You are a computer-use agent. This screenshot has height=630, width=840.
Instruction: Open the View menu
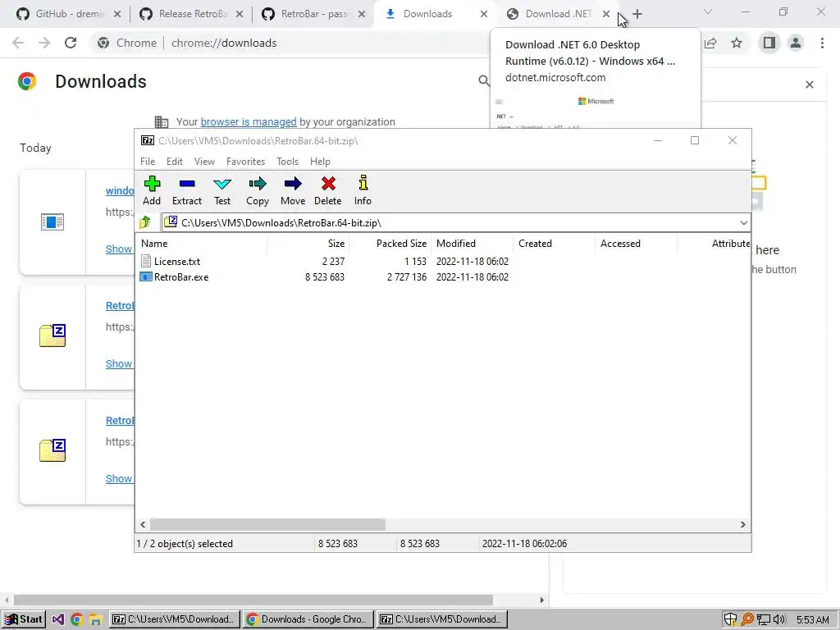[x=204, y=162]
